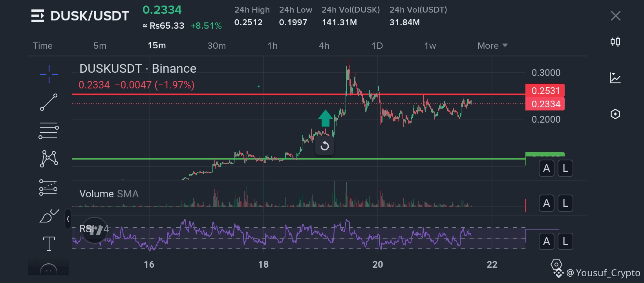Select the brush drawing tool
This screenshot has width=644, height=283.
pyautogui.click(x=49, y=216)
